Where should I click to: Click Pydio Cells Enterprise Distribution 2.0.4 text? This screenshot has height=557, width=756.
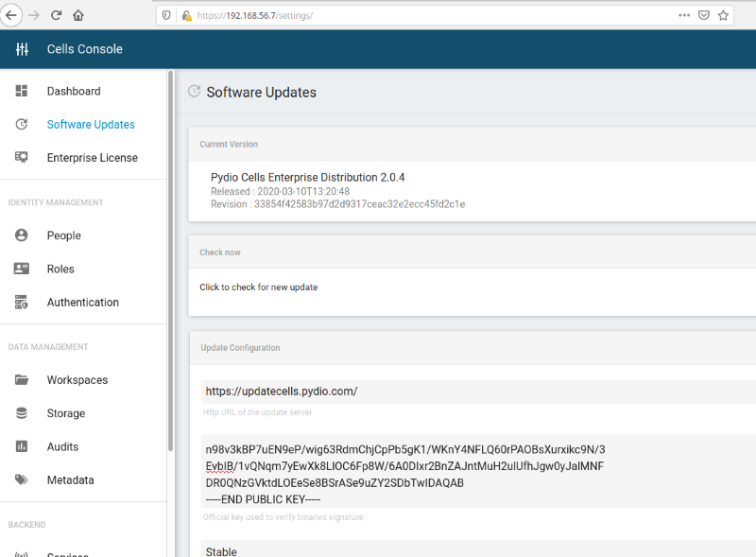[308, 177]
